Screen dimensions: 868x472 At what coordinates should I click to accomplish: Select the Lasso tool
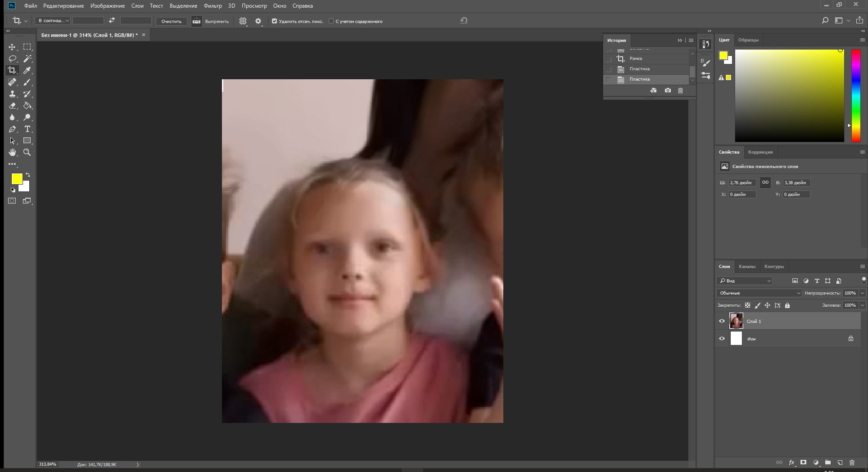pyautogui.click(x=12, y=59)
